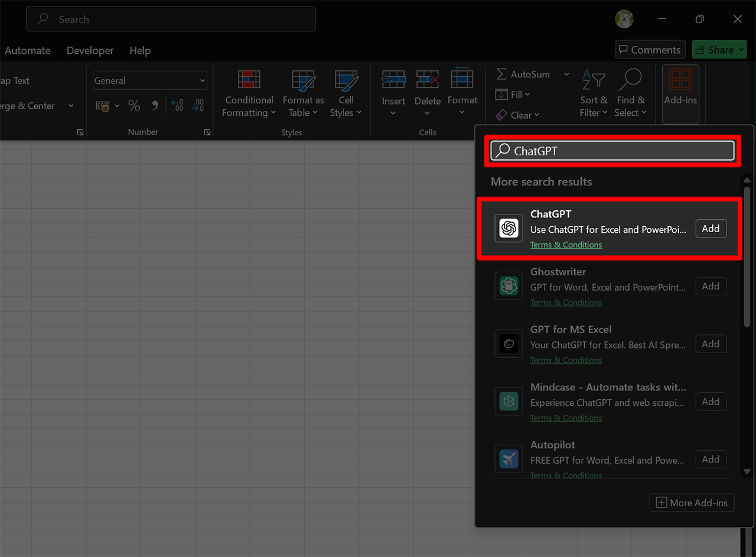
Task: Add the Mindcase add-in
Action: point(711,402)
